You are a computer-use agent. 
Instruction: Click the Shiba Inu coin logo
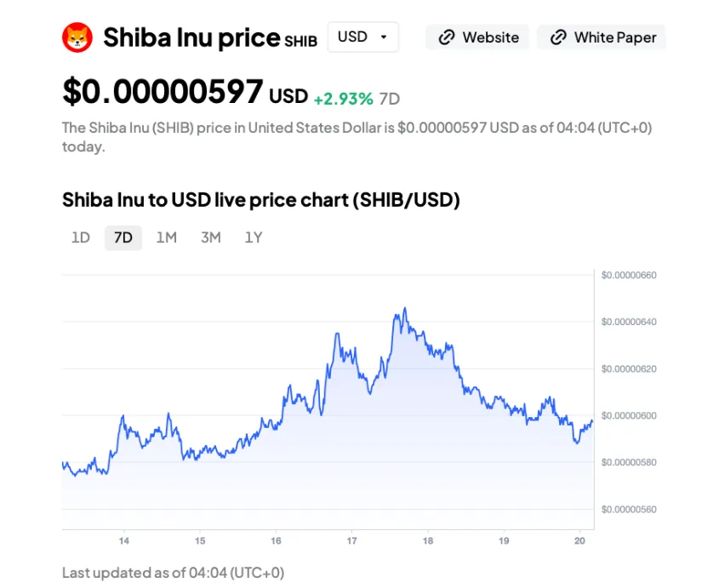coord(77,37)
